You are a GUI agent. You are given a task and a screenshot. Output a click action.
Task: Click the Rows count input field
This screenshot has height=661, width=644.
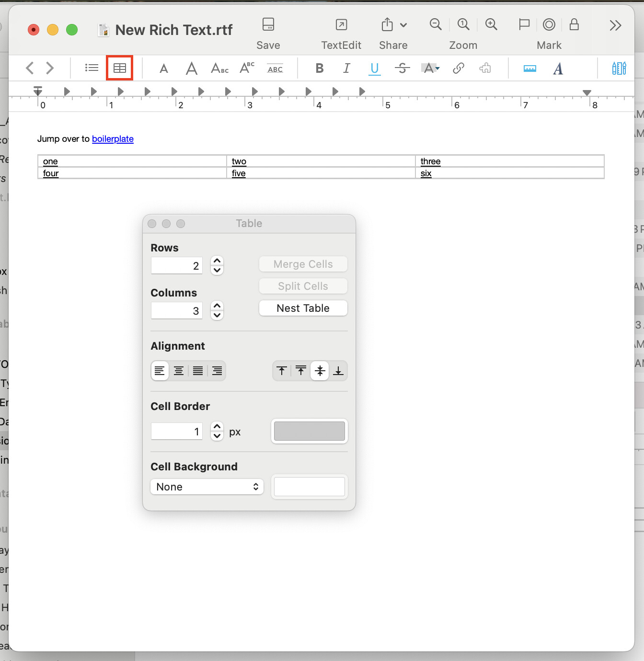click(x=176, y=266)
